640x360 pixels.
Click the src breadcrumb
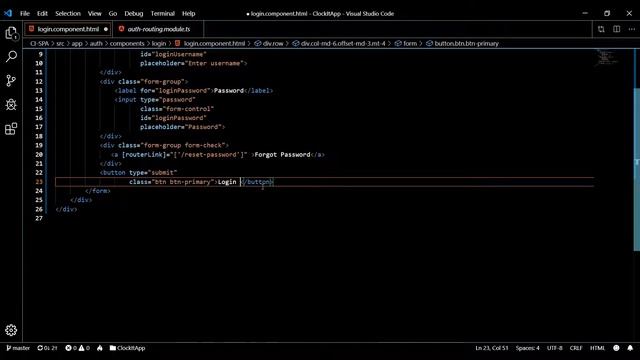[x=60, y=43]
